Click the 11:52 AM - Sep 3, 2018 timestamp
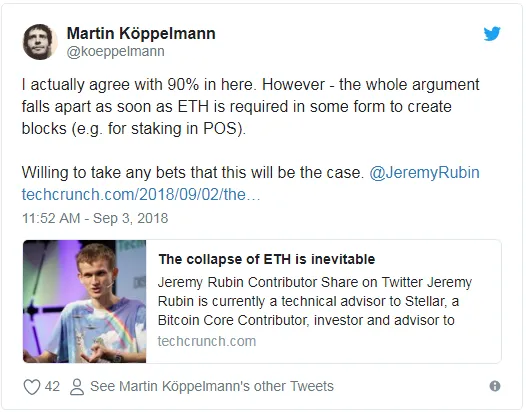 click(x=95, y=218)
